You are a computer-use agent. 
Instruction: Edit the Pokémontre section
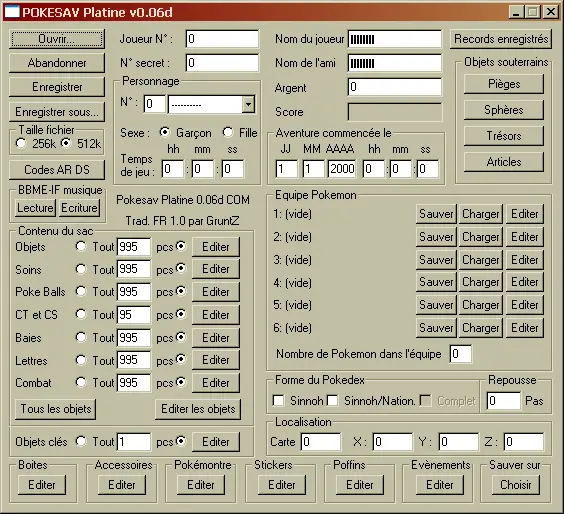(x=201, y=485)
